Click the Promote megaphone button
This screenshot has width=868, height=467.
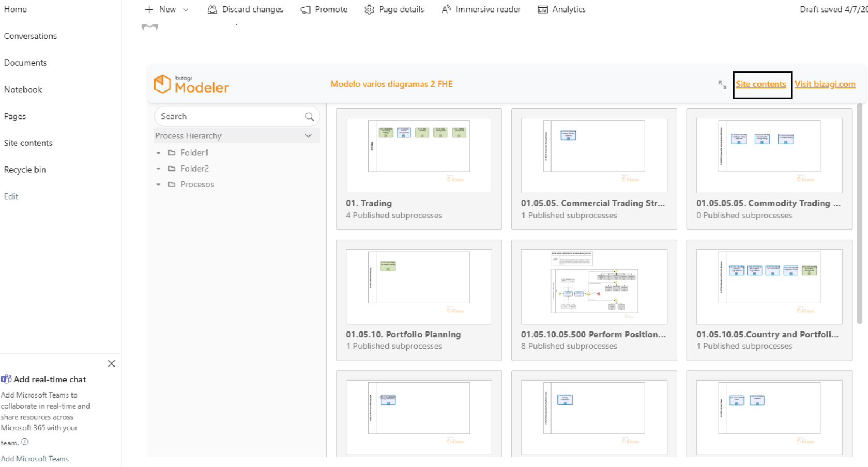pyautogui.click(x=324, y=9)
